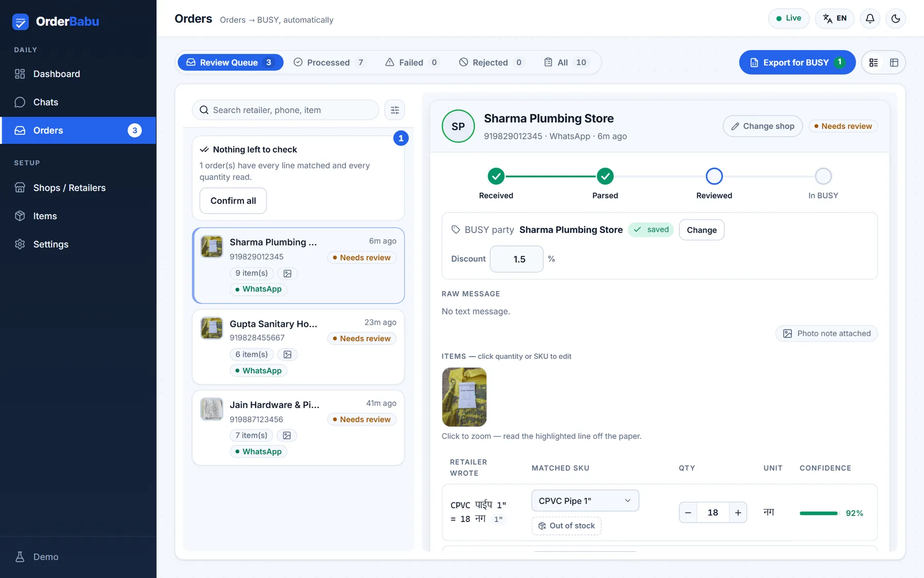
Task: Open the search filter options icon
Action: coord(395,110)
